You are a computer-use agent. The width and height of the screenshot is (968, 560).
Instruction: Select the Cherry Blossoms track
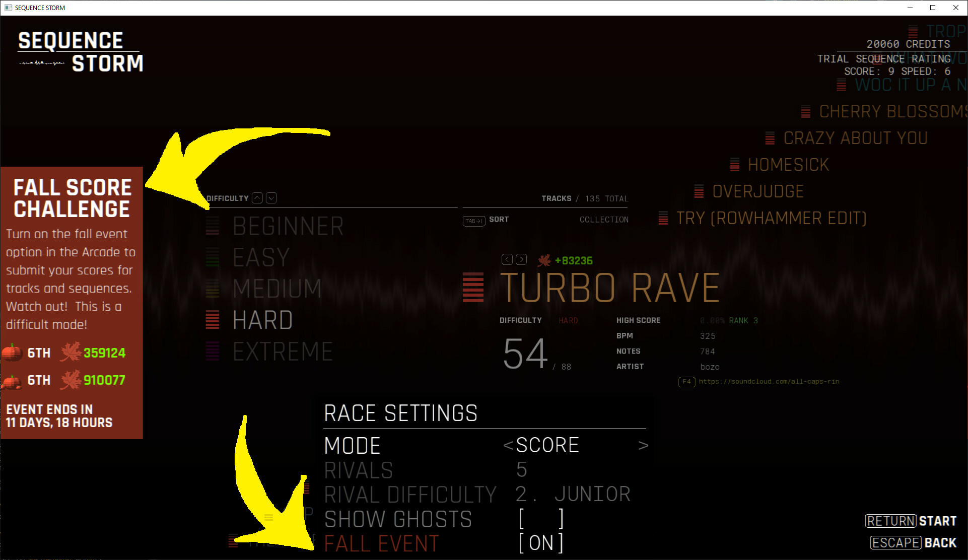pyautogui.click(x=891, y=111)
